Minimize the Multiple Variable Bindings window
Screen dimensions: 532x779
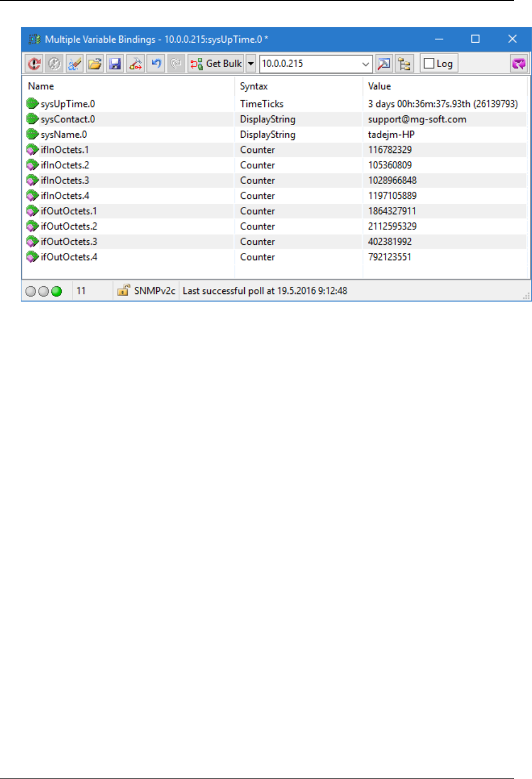tap(439, 39)
